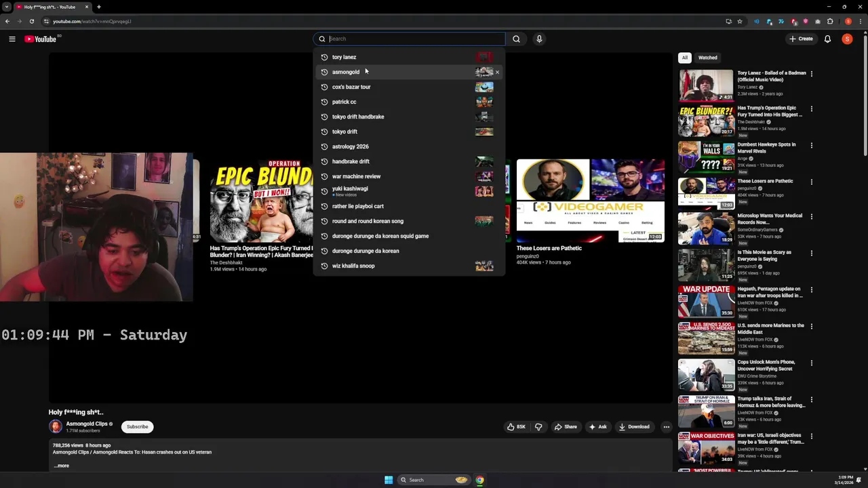Open options for Is This Movie as Scary video
Image resolution: width=868 pixels, height=488 pixels.
pyautogui.click(x=812, y=253)
